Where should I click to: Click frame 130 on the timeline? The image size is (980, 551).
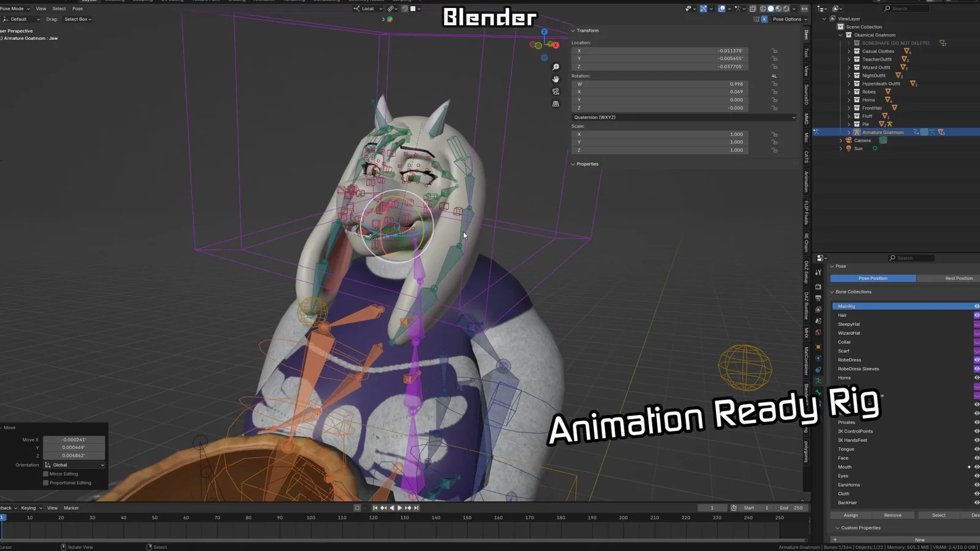pos(404,517)
